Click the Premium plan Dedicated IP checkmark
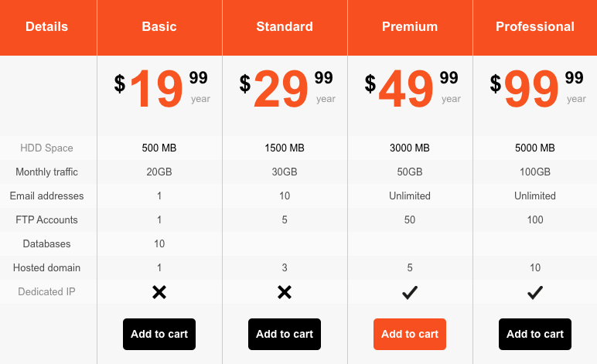Image resolution: width=597 pixels, height=364 pixels. point(410,292)
